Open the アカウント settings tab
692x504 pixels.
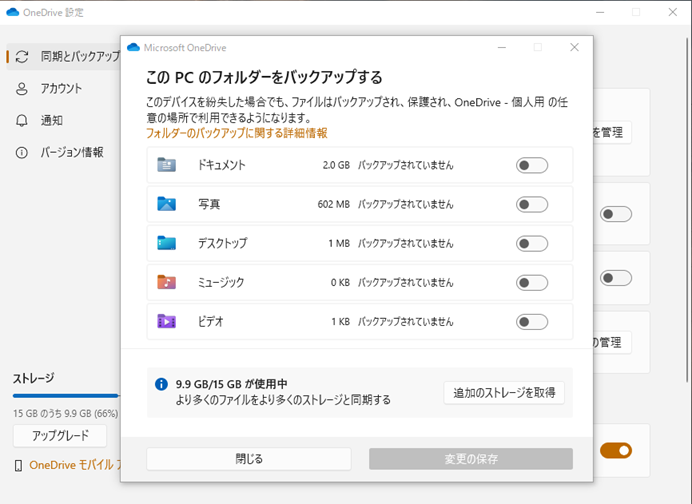(x=61, y=88)
